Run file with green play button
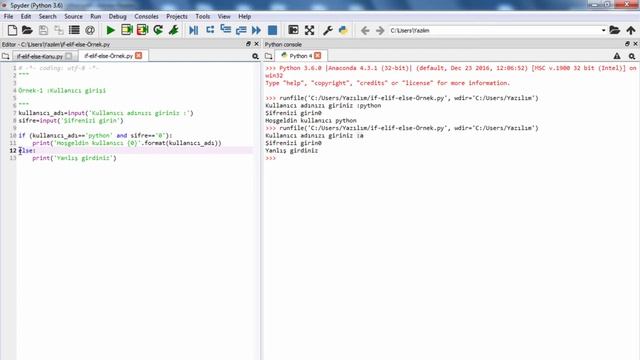This screenshot has height=360, width=640. coord(111,30)
